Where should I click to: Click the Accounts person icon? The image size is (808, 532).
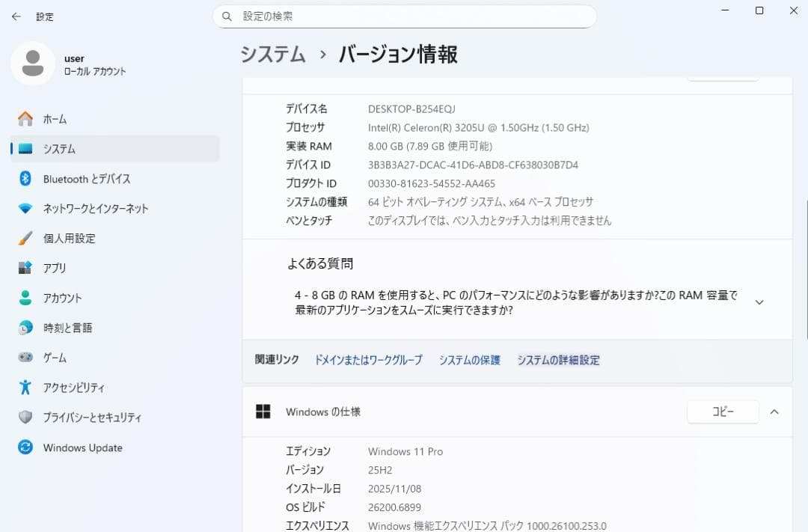point(25,298)
